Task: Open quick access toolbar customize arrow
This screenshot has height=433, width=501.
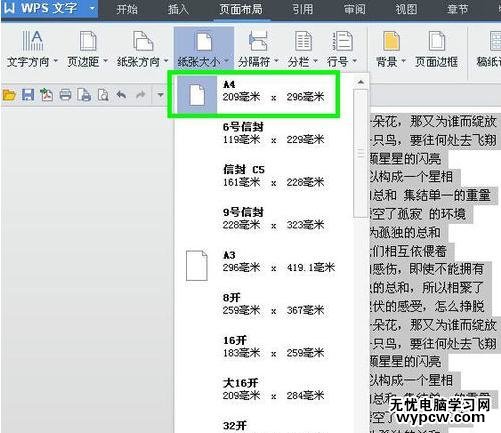Action: pyautogui.click(x=160, y=95)
